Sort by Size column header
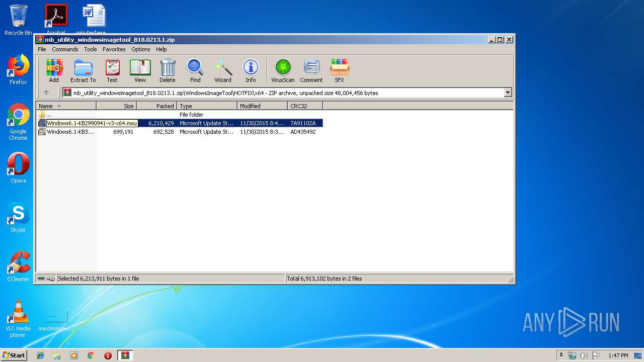This screenshot has width=644, height=362. coord(117,106)
